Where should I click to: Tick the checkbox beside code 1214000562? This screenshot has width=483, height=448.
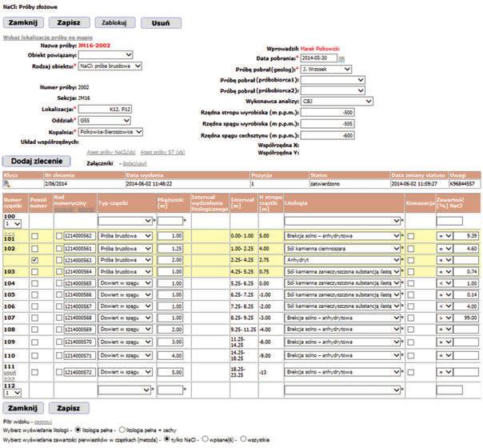point(59,236)
